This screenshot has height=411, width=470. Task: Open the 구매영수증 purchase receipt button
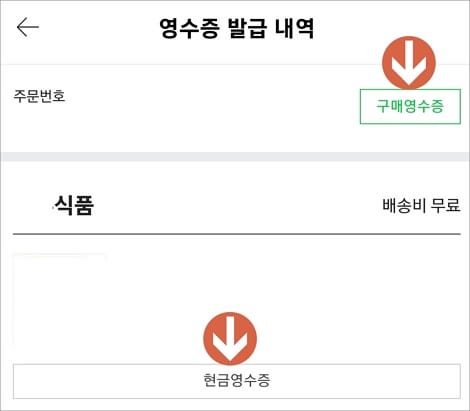tap(410, 106)
